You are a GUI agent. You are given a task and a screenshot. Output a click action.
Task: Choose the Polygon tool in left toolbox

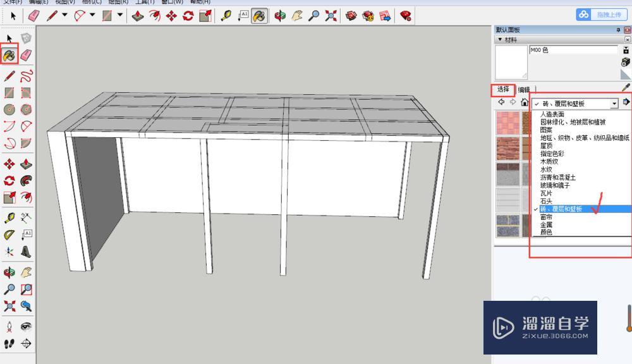coord(26,110)
